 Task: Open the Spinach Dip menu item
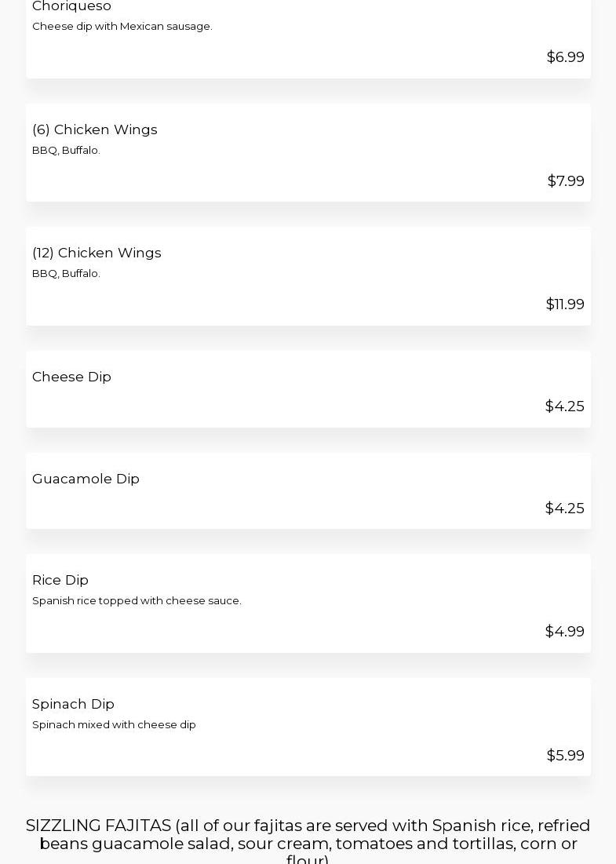tap(73, 704)
